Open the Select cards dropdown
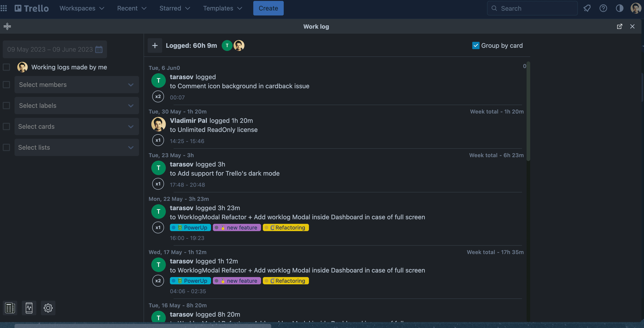This screenshot has width=644, height=328. pos(77,126)
